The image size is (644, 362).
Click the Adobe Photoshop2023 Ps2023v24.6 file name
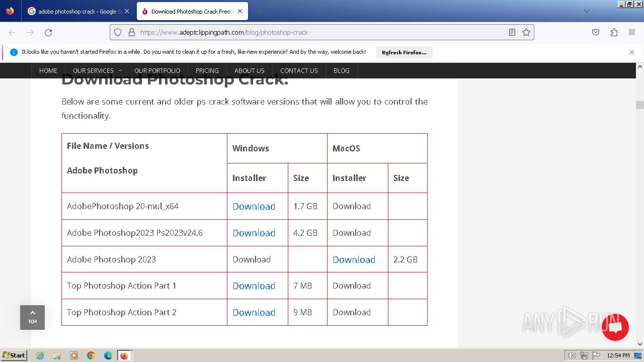pos(135,233)
